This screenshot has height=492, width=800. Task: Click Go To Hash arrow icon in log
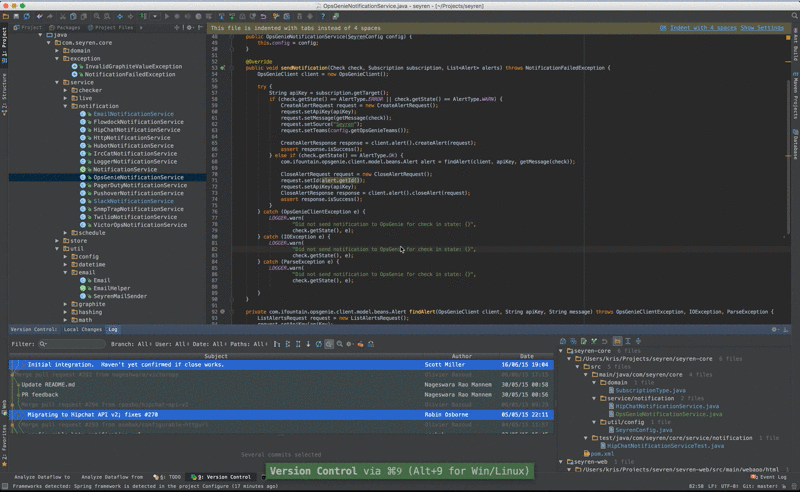pos(308,344)
